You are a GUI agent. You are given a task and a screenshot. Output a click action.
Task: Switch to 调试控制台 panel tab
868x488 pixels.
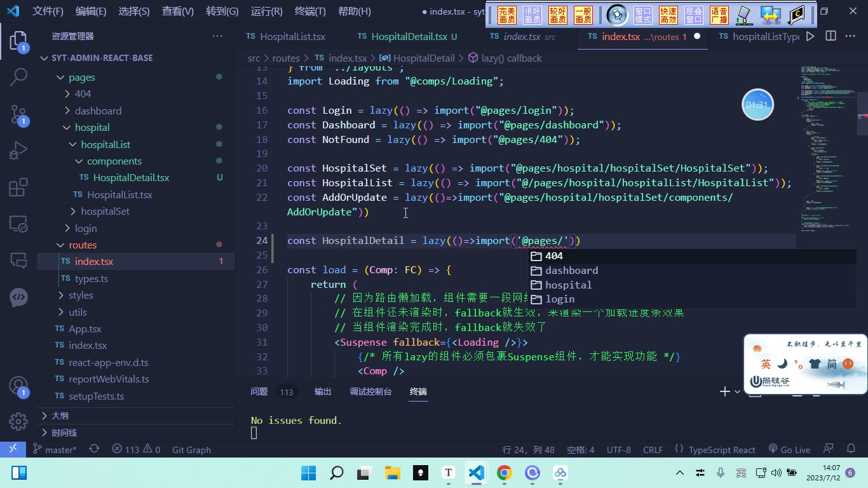(x=370, y=391)
